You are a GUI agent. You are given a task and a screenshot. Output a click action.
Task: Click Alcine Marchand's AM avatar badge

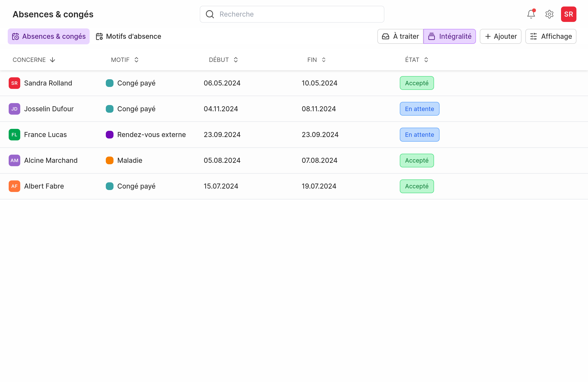[14, 160]
